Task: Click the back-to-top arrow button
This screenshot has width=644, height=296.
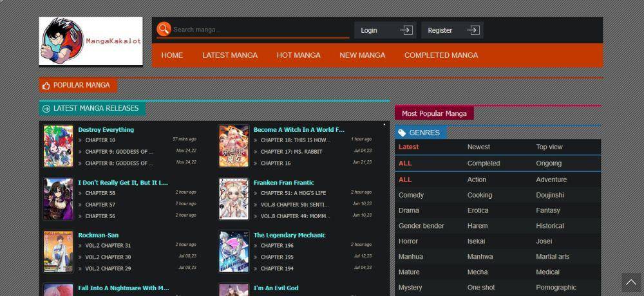Action: coord(631,282)
